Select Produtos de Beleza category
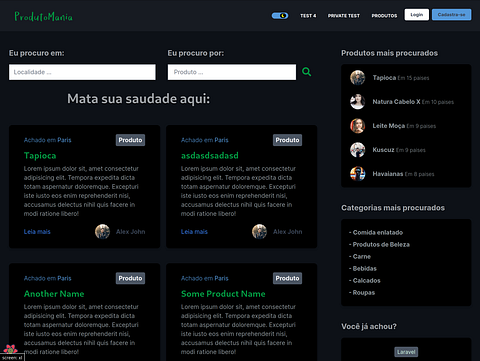The height and width of the screenshot is (361, 480). (379, 244)
